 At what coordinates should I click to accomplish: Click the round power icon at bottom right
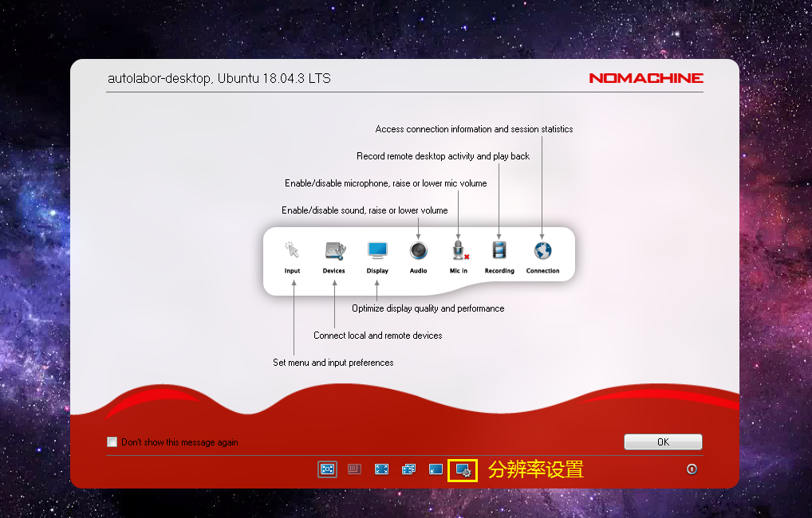tap(692, 469)
